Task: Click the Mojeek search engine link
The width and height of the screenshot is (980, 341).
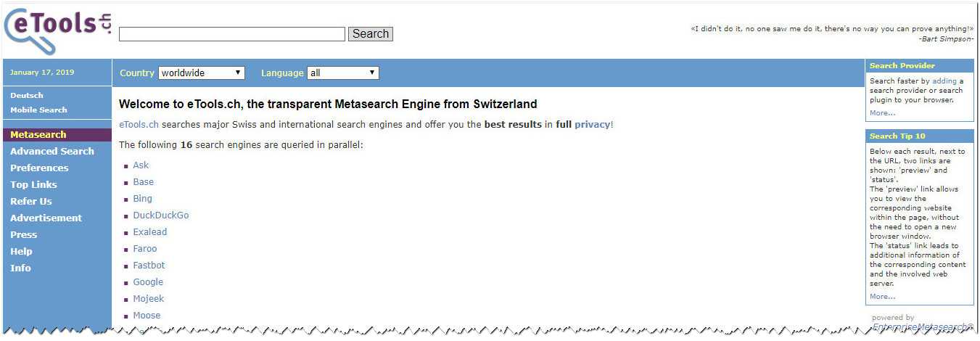Action: [x=149, y=299]
